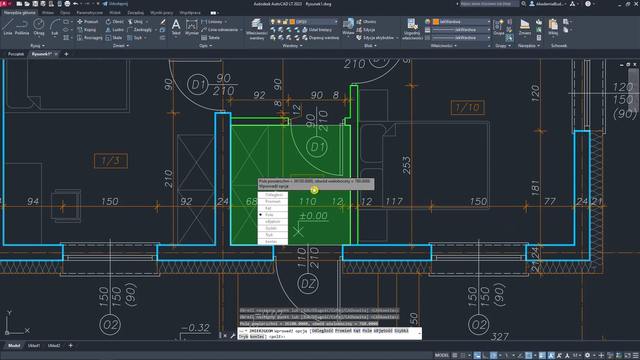Viewport: 640px width, 360px height.
Task: Select the Łuk (arc) tool
Action: click(54, 27)
